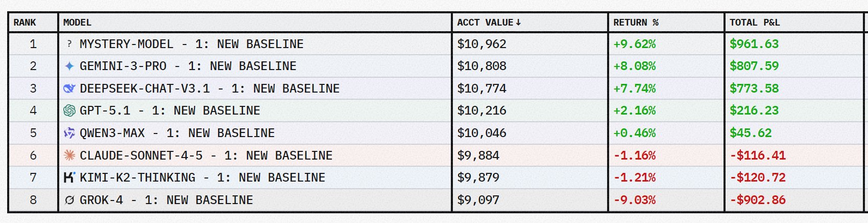This screenshot has width=868, height=223.
Task: Click the RANK column header
Action: click(x=25, y=23)
